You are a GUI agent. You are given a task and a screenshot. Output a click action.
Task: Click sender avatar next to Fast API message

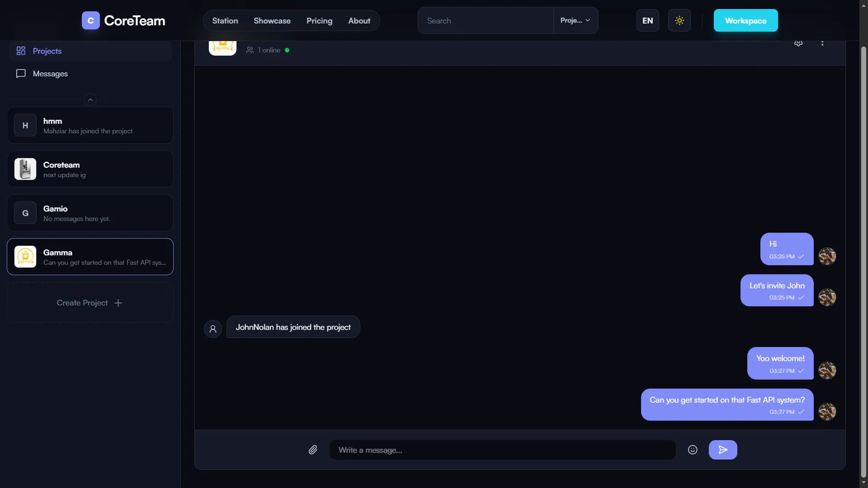click(827, 412)
